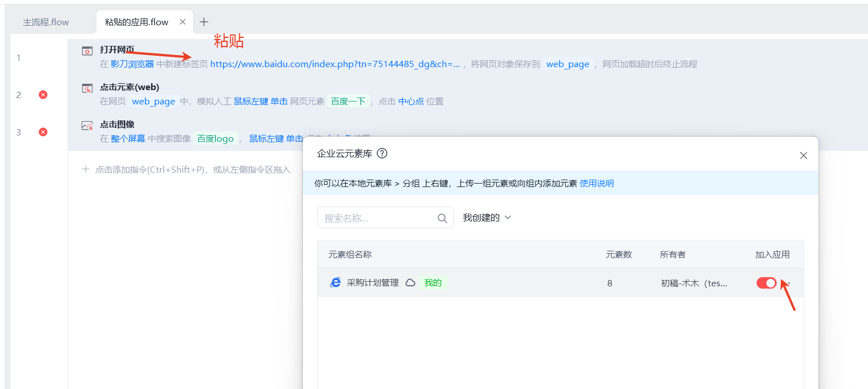The image size is (868, 389).
Task: Click the Baidu URL link in step 1
Action: click(x=335, y=64)
